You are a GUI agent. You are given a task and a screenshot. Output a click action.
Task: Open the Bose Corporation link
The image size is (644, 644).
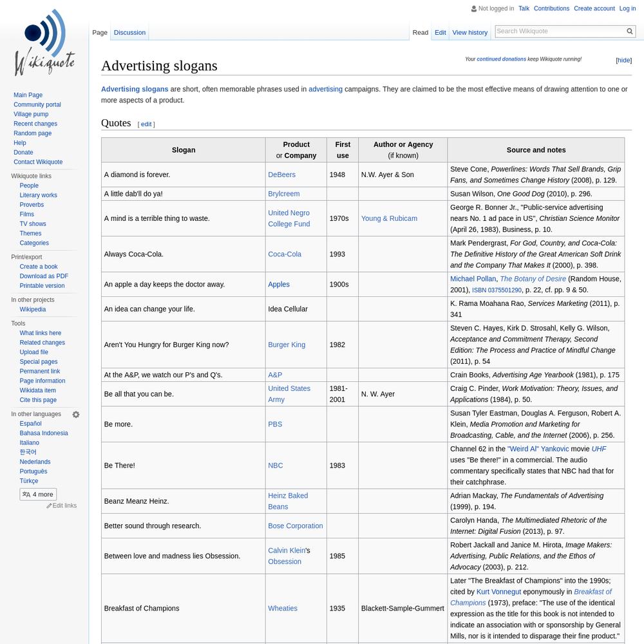pyautogui.click(x=296, y=526)
